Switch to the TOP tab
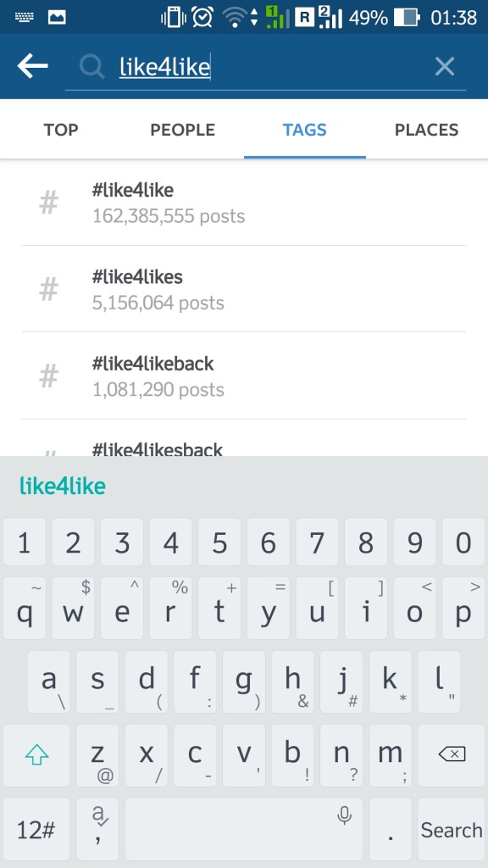 pyautogui.click(x=61, y=130)
